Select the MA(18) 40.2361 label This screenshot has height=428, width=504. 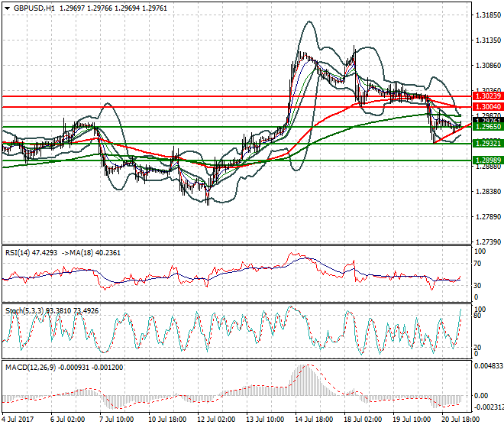pos(95,253)
